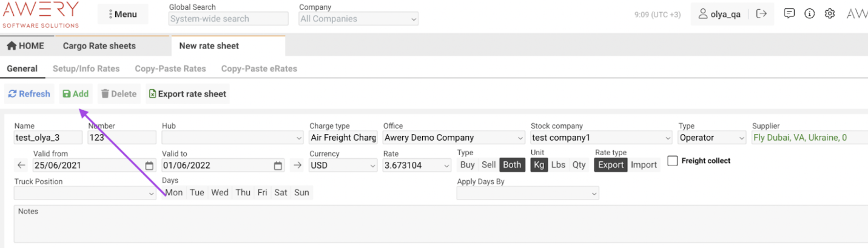The width and height of the screenshot is (868, 248).
Task: Expand the Currency USD dropdown
Action: point(343,166)
